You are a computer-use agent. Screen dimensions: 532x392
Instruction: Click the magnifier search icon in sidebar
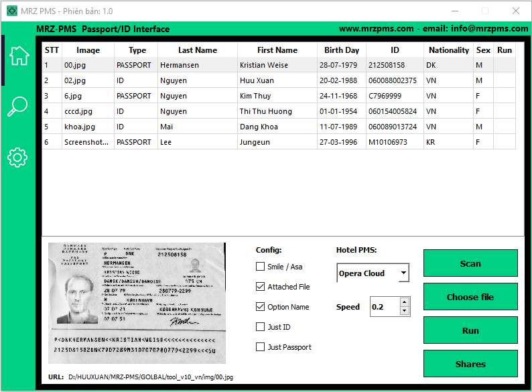pyautogui.click(x=17, y=107)
